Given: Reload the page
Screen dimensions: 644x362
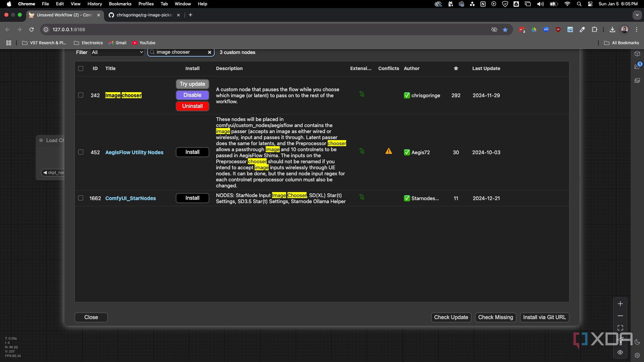Looking at the screenshot, I should tap(32, 29).
